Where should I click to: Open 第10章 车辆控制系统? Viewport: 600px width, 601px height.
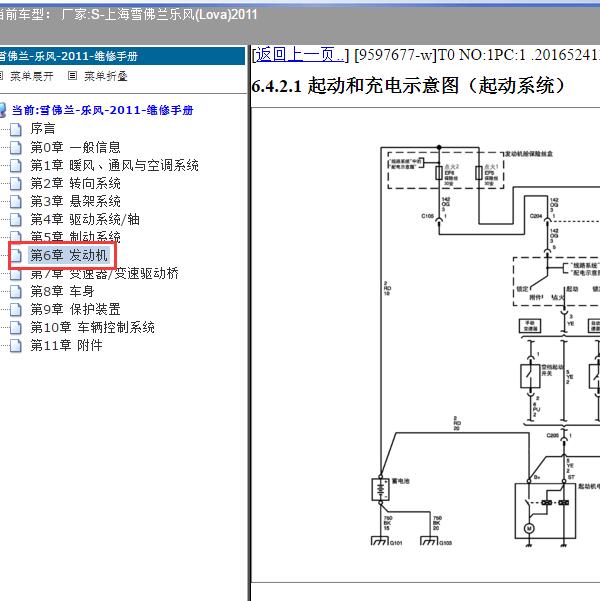coord(93,327)
